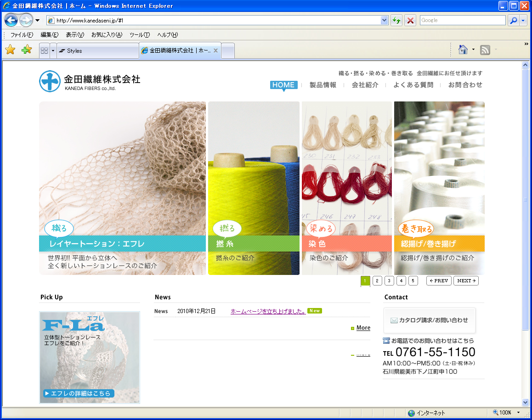The image size is (532, 420).
Task: Click the F-La エフレ pick up banner
Action: [x=90, y=357]
